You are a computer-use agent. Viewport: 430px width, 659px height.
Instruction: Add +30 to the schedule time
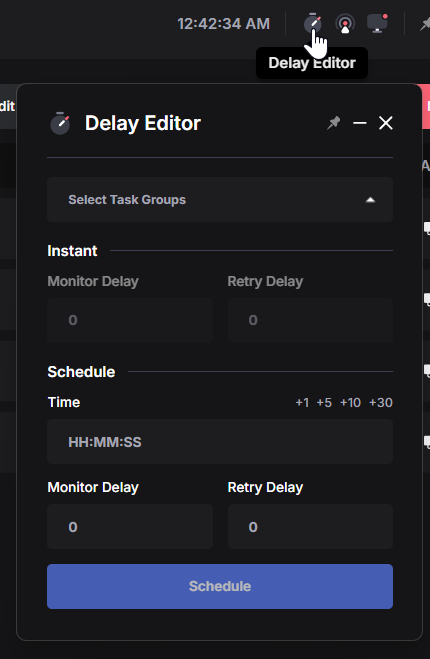[381, 403]
